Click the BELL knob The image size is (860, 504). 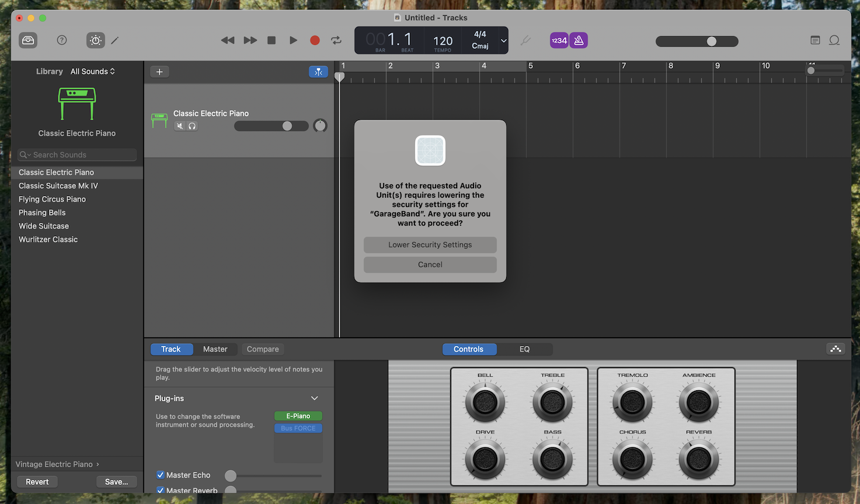click(x=485, y=402)
